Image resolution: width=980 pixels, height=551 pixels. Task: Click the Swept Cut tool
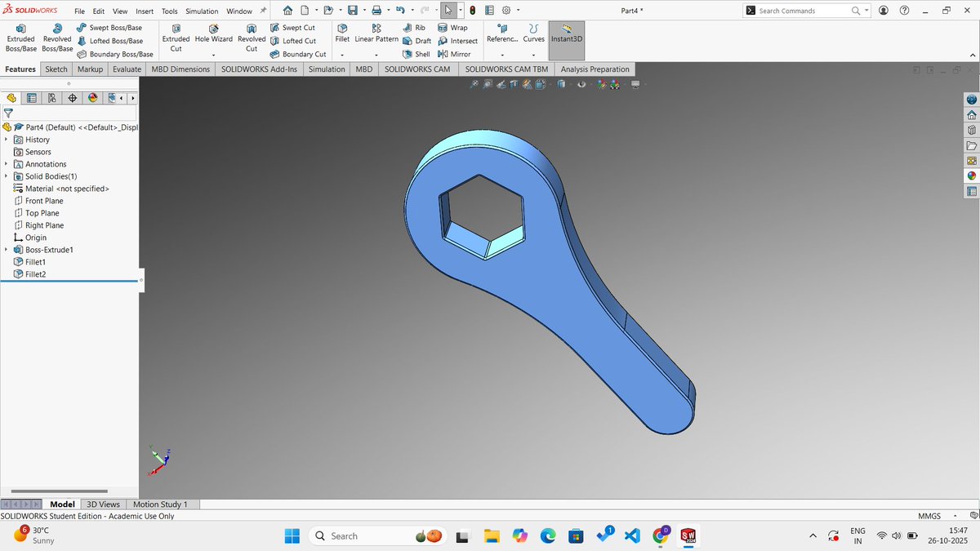292,28
